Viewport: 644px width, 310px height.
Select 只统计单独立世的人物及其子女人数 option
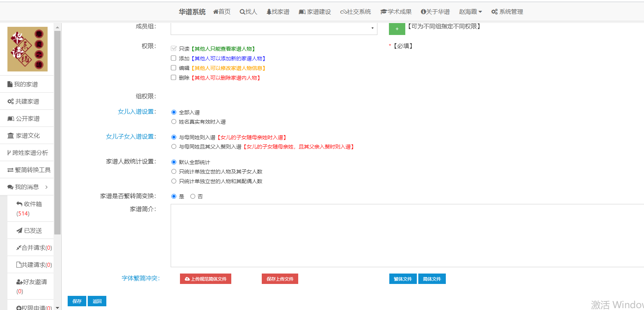click(x=174, y=172)
